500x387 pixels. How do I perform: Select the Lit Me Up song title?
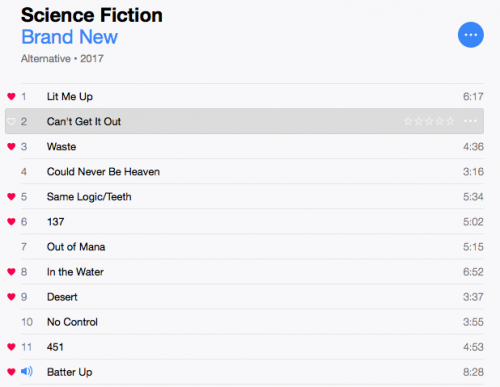(x=70, y=97)
